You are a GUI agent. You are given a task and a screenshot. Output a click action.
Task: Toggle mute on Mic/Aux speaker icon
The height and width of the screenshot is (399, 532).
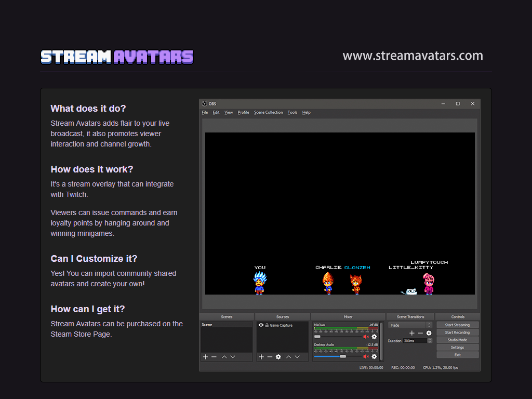366,337
